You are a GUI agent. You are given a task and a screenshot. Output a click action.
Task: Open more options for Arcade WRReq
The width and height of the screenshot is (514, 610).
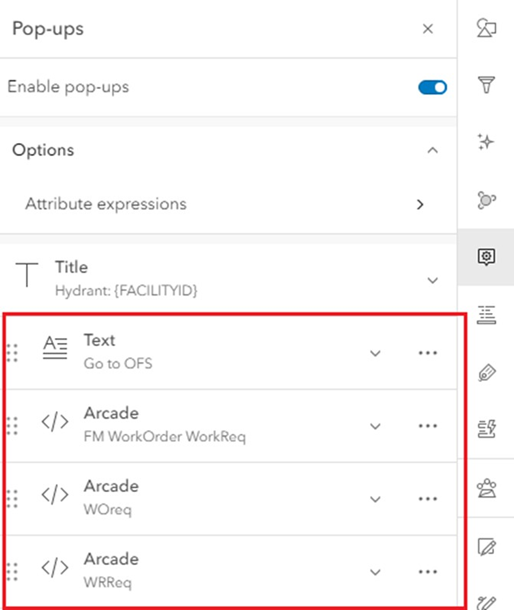(x=428, y=571)
